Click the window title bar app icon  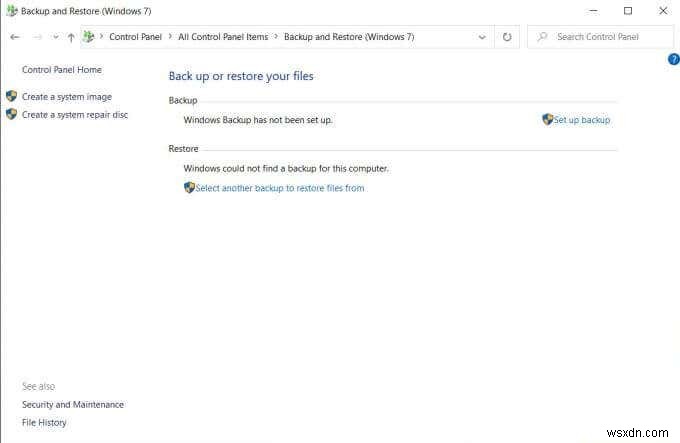(x=12, y=11)
